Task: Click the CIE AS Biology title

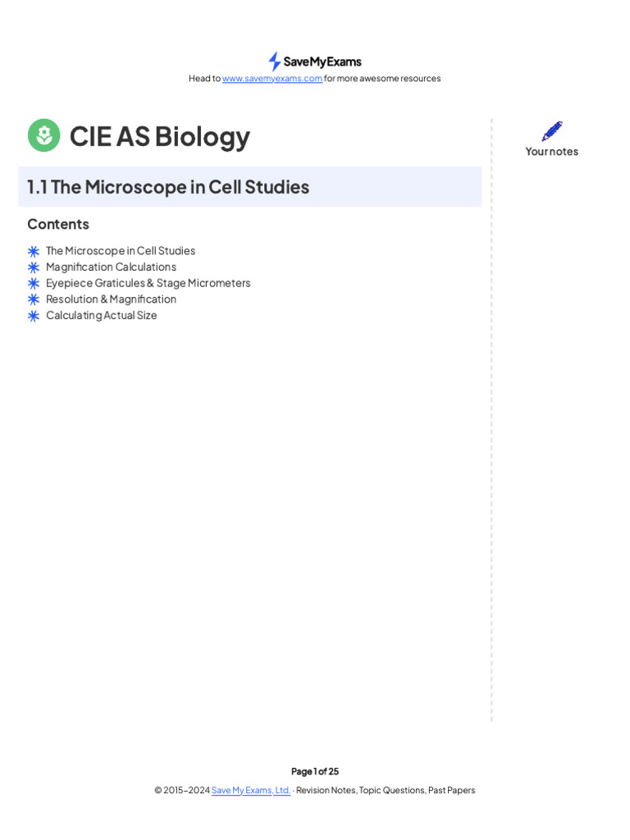Action: (x=160, y=136)
